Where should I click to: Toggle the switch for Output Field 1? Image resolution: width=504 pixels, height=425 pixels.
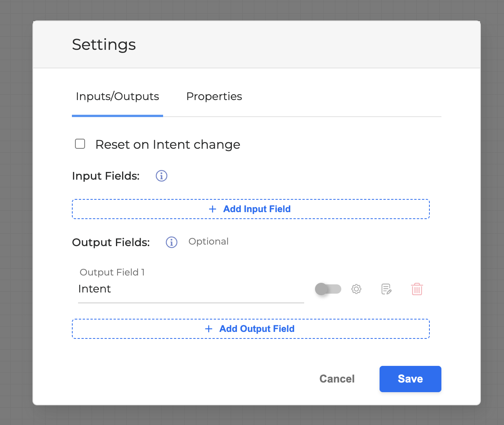328,289
